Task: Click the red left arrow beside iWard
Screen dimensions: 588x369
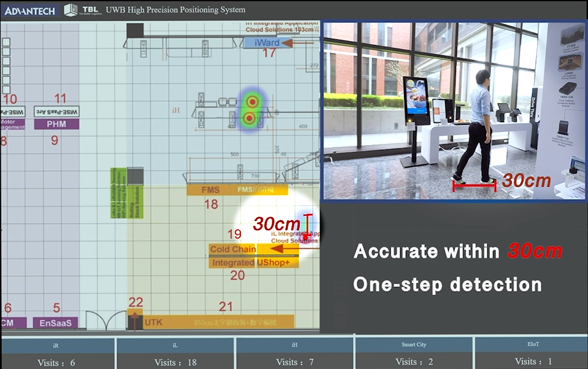Action: (x=298, y=43)
